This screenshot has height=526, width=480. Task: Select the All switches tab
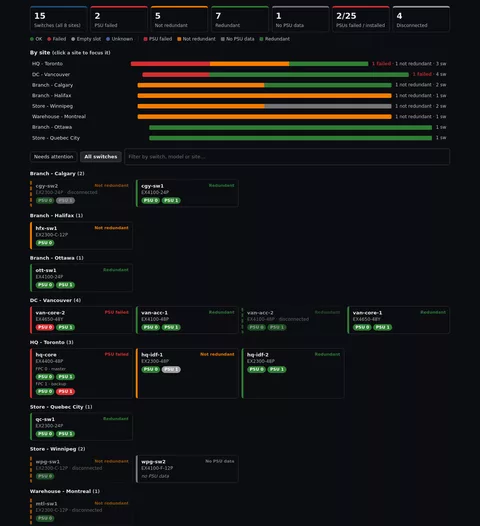[x=101, y=157]
